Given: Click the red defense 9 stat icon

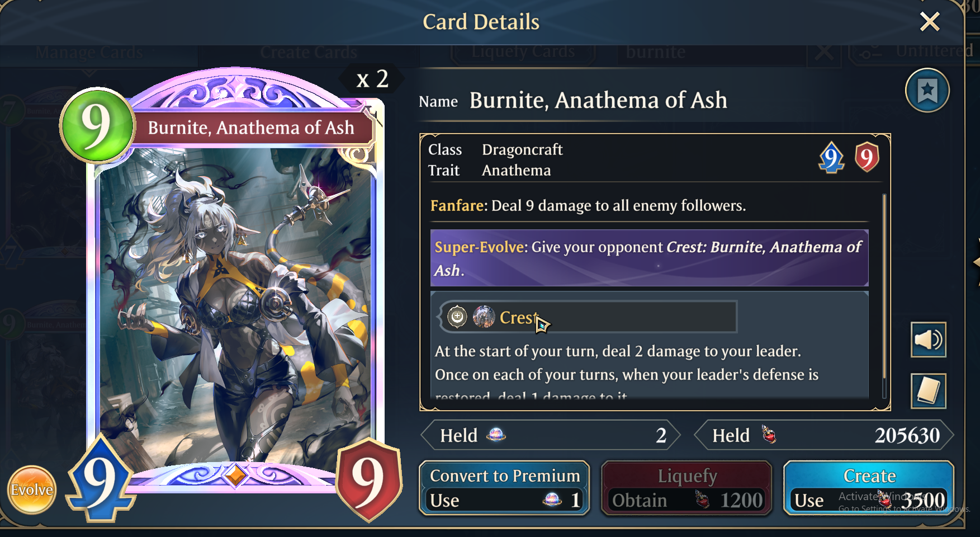Looking at the screenshot, I should [x=867, y=157].
